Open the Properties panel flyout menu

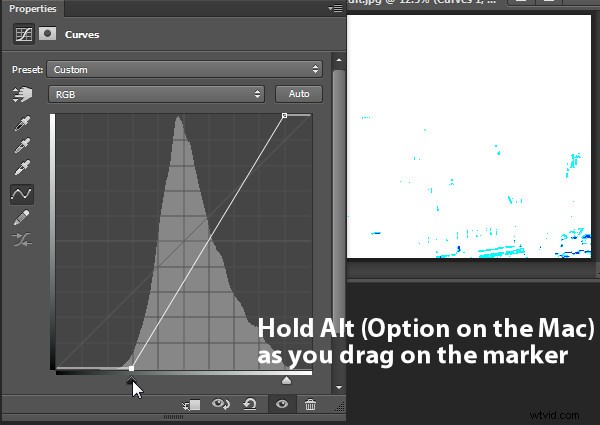[336, 8]
